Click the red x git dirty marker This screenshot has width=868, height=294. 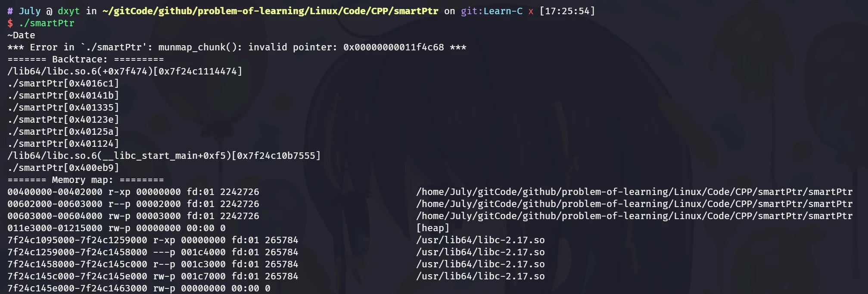(531, 11)
